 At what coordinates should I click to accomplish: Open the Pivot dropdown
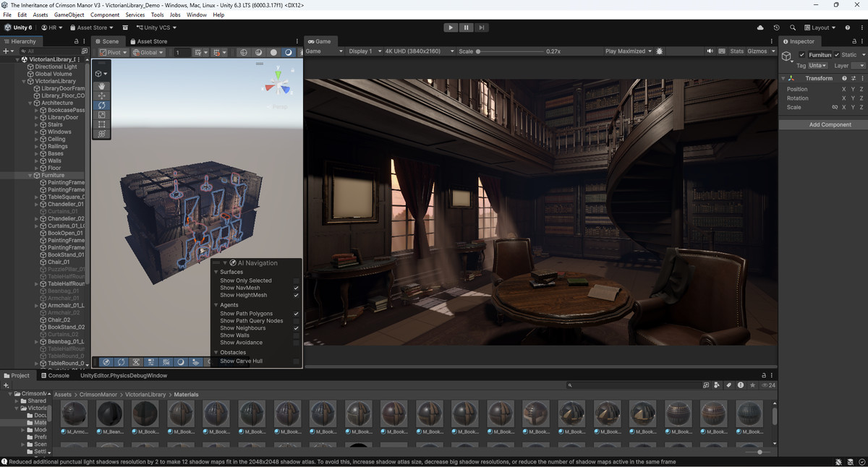114,52
